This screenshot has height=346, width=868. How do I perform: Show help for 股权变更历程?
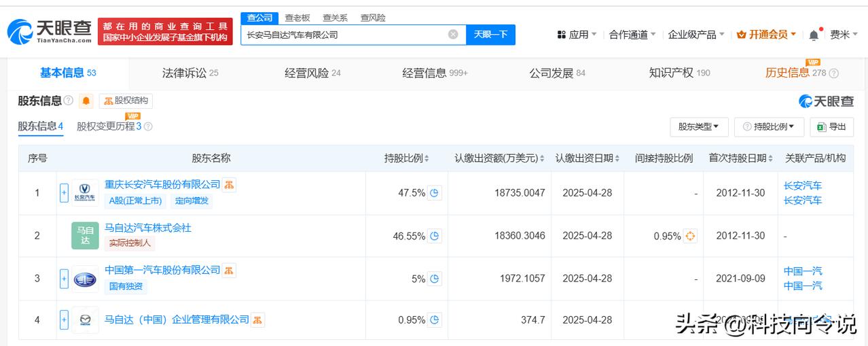[x=148, y=126]
